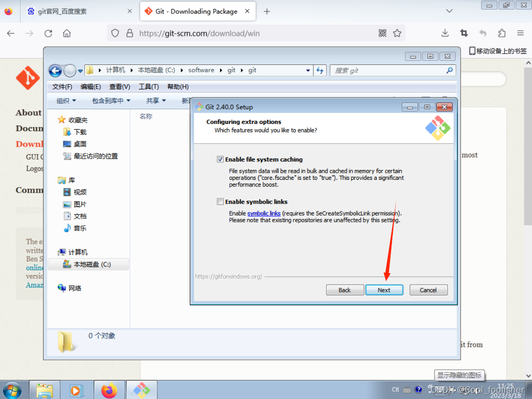532x399 pixels.
Task: Select 计算机 in Explorer address path
Action: tap(115, 70)
